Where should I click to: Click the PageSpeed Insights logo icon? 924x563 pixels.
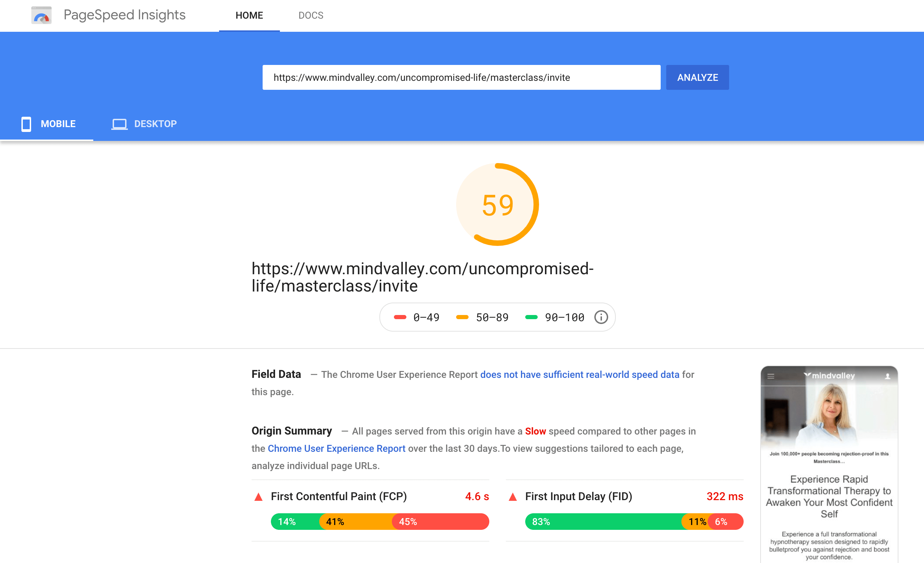(x=41, y=15)
